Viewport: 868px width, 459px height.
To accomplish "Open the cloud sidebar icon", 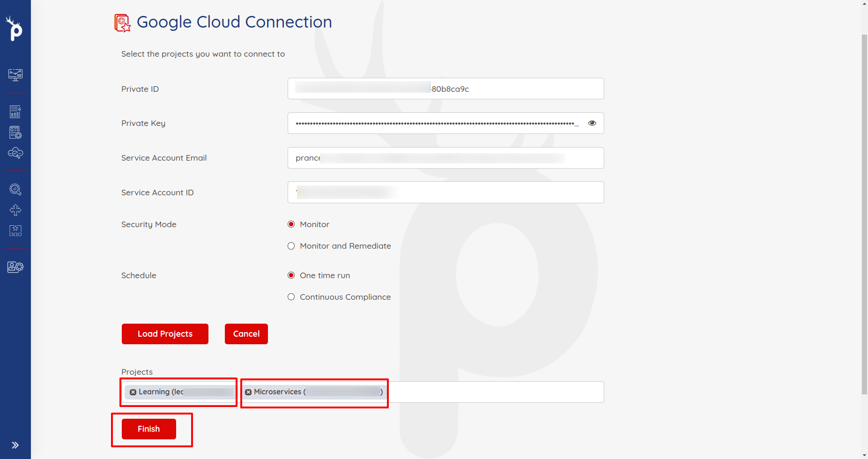I will 15,153.
